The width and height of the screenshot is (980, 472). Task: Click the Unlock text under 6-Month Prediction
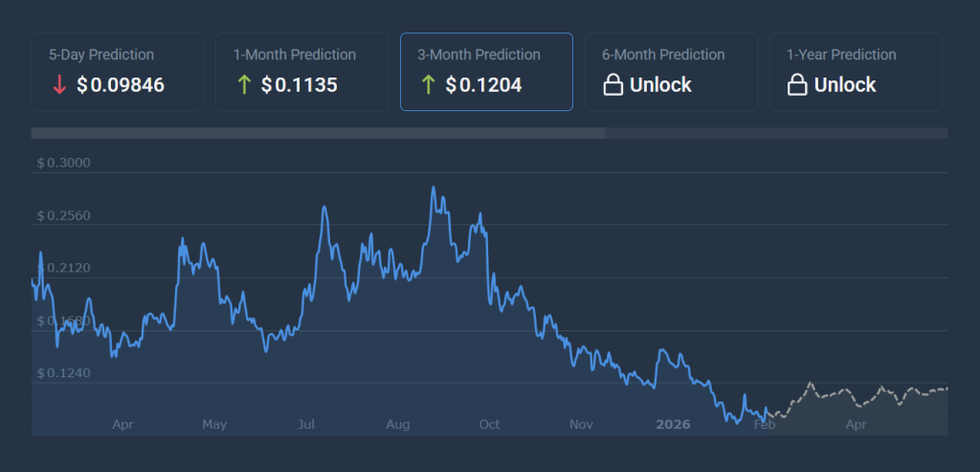tap(660, 85)
